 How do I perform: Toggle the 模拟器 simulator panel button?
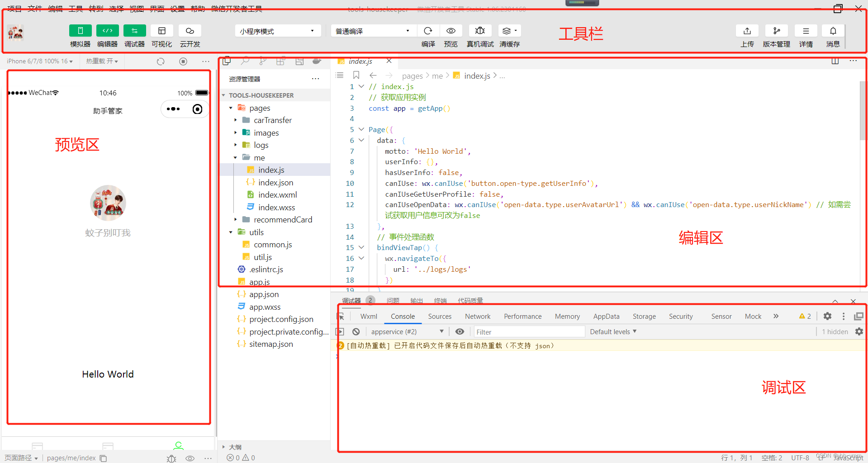(80, 31)
